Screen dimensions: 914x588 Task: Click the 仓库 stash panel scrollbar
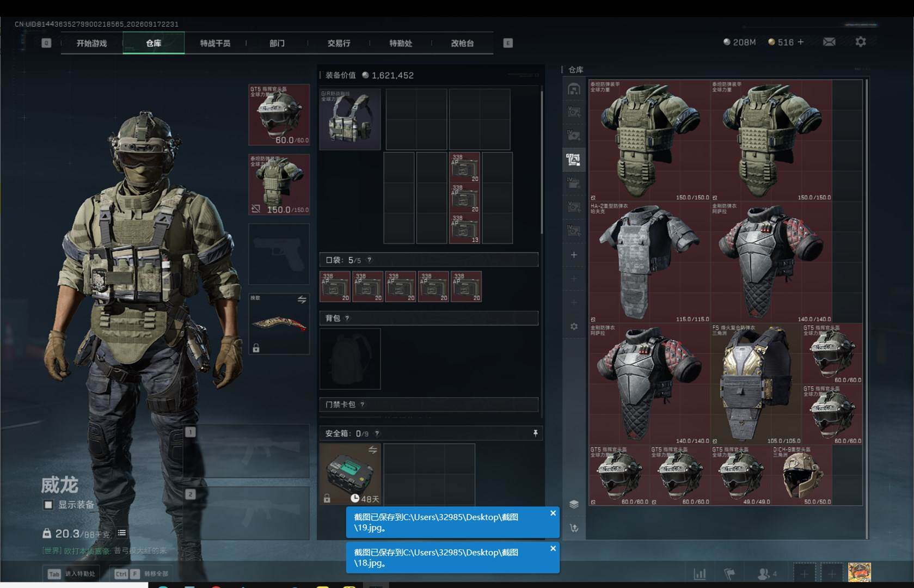click(866, 308)
